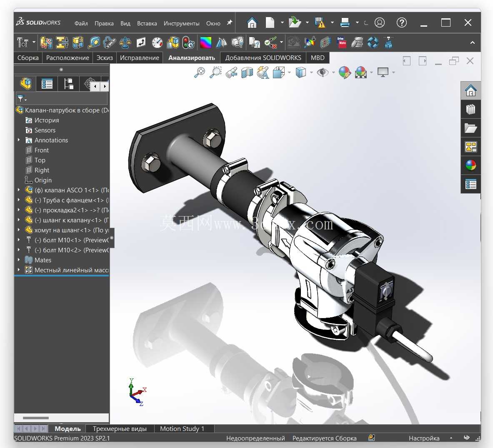Select PropertyManager tab icon
The image size is (493, 448).
click(47, 84)
